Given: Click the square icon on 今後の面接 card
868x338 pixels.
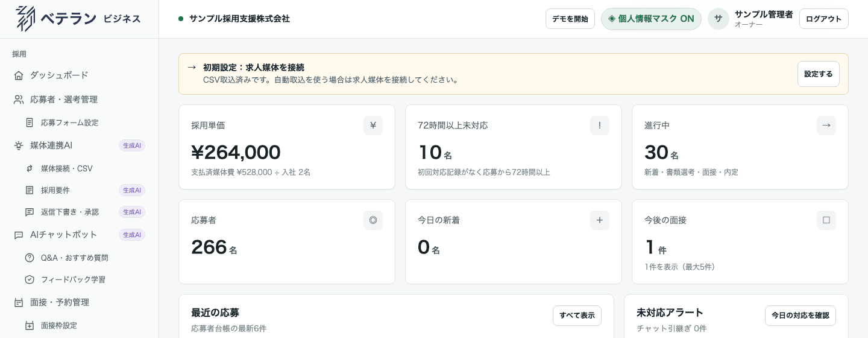Looking at the screenshot, I should 826,220.
